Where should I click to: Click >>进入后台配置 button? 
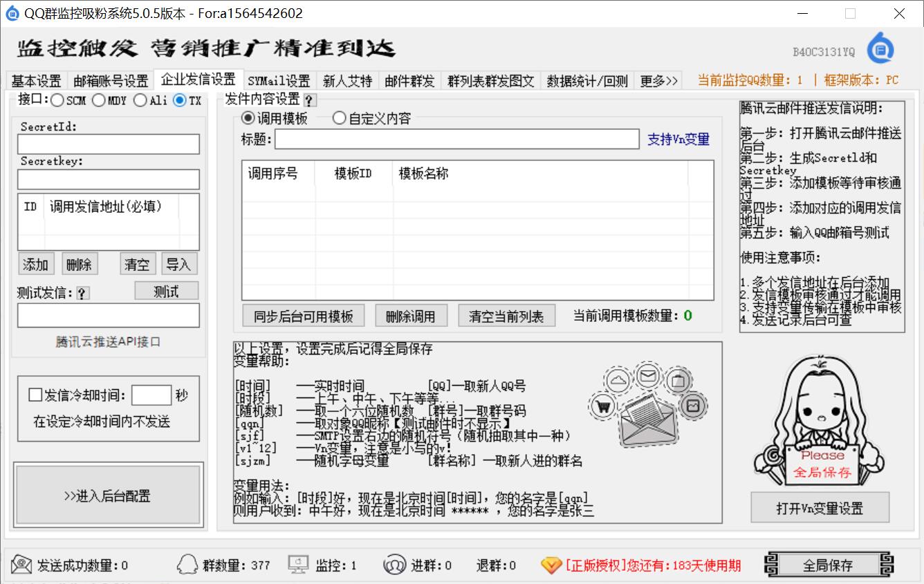[107, 496]
